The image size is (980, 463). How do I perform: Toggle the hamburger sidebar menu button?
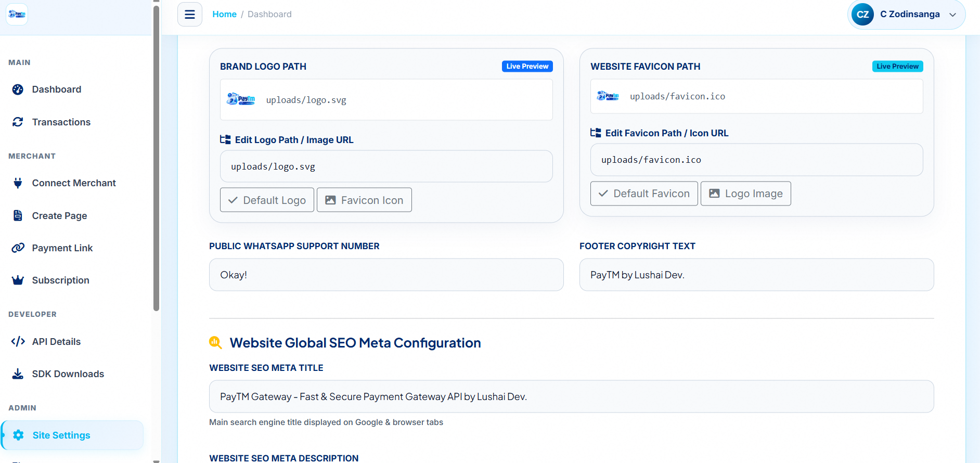[x=190, y=15]
